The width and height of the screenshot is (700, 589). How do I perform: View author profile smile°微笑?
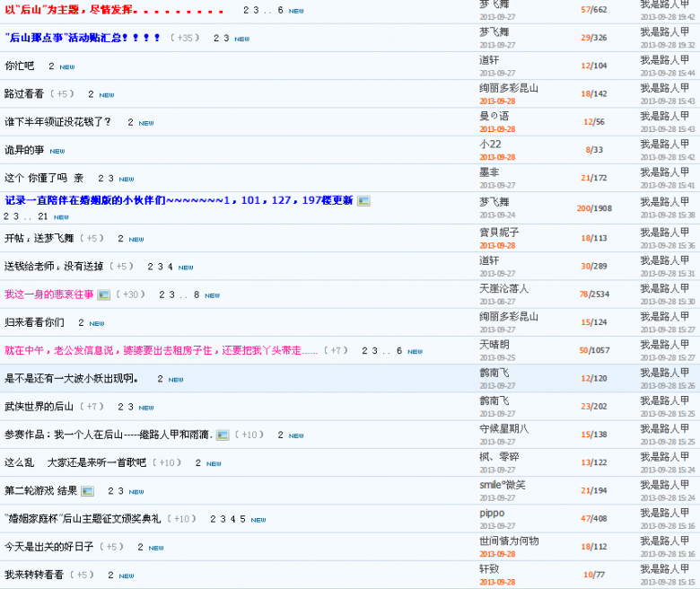pyautogui.click(x=503, y=485)
